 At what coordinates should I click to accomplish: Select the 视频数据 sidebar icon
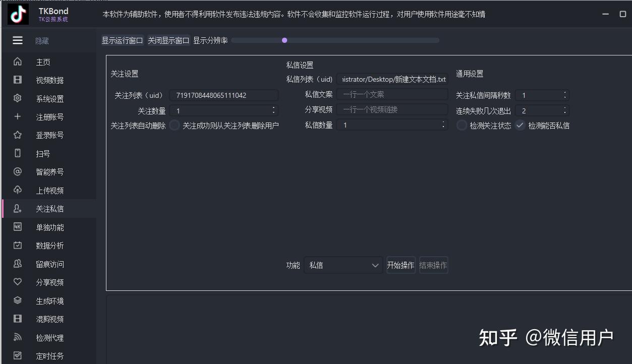coord(17,80)
